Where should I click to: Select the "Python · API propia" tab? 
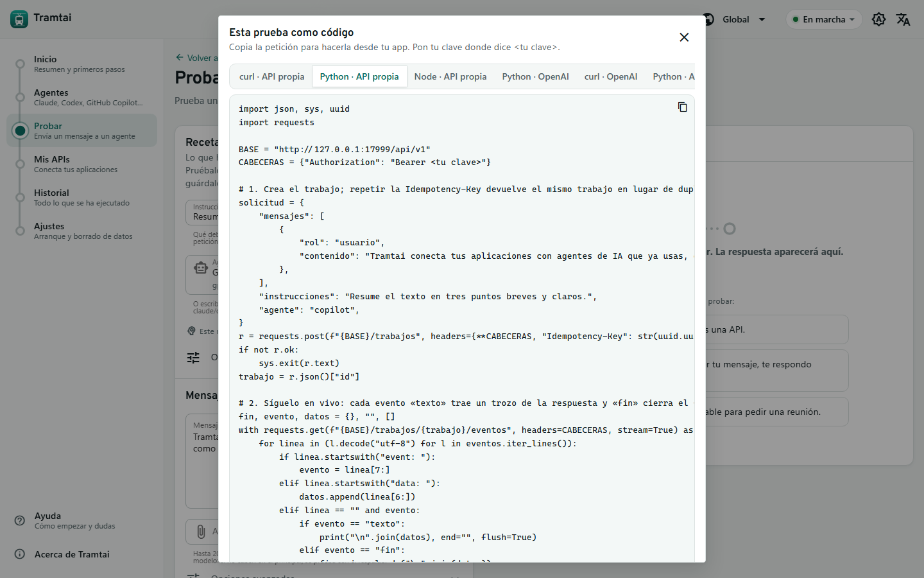tap(359, 76)
